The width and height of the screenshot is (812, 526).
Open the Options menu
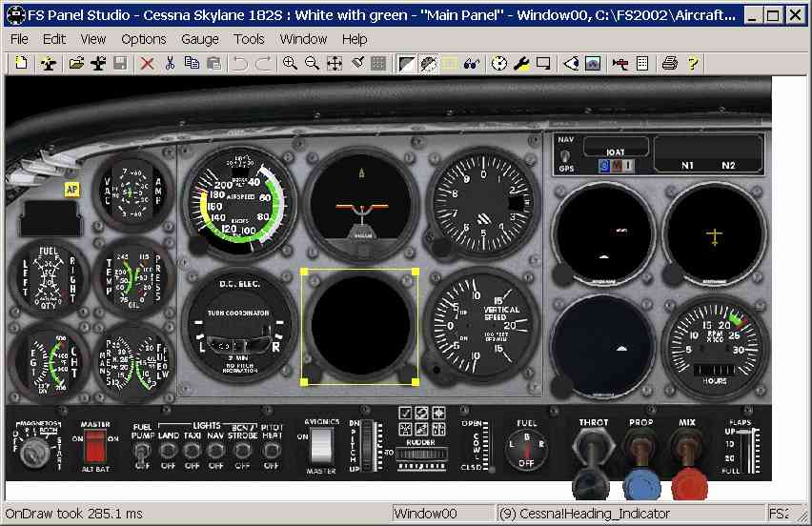(x=144, y=39)
